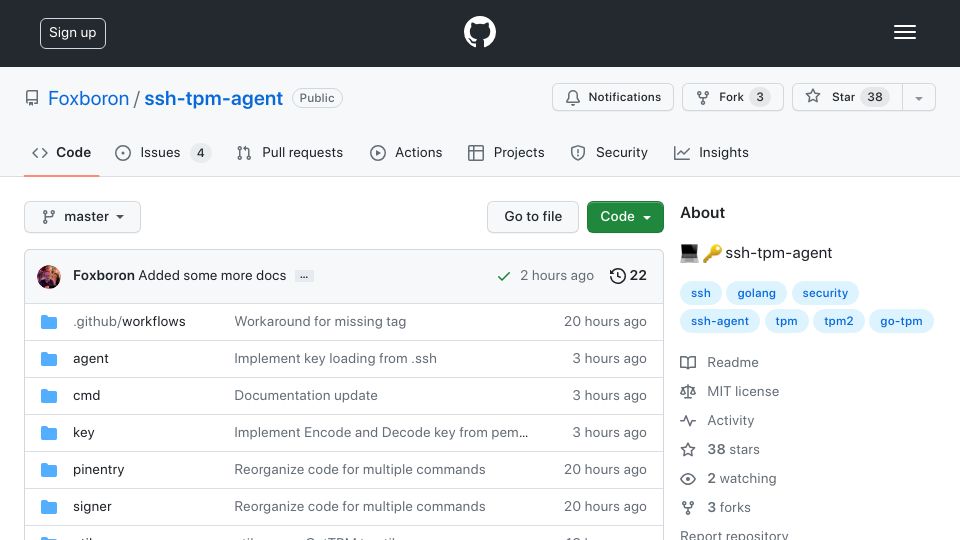
Task: Select the go-tpm topic tag
Action: pyautogui.click(x=901, y=321)
